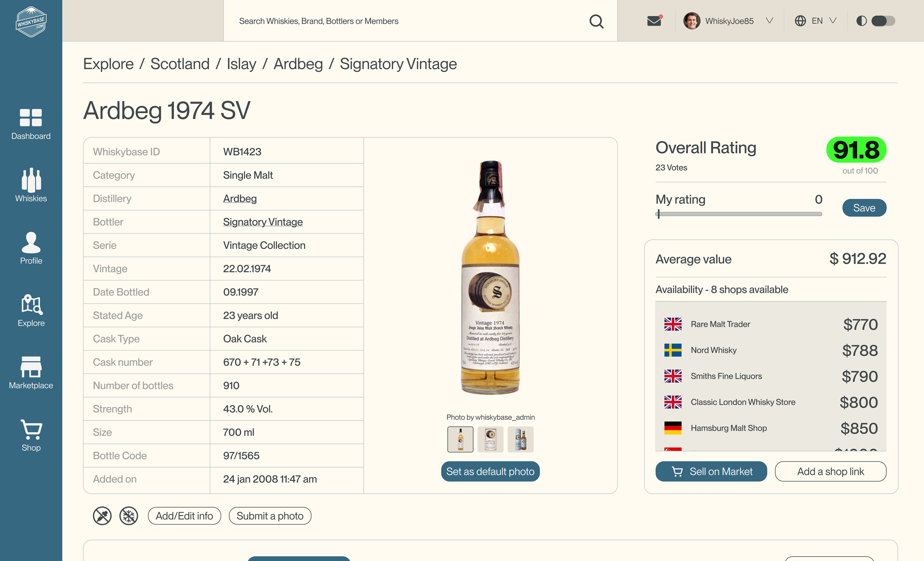Screen dimensions: 924x561
Task: Click the Whiskybase logo
Action: click(x=31, y=21)
